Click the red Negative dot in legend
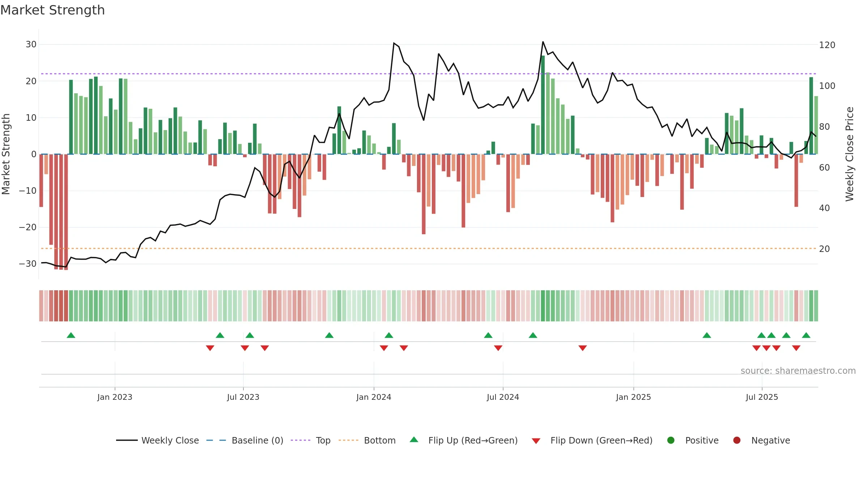Image resolution: width=868 pixels, height=488 pixels. [x=737, y=440]
